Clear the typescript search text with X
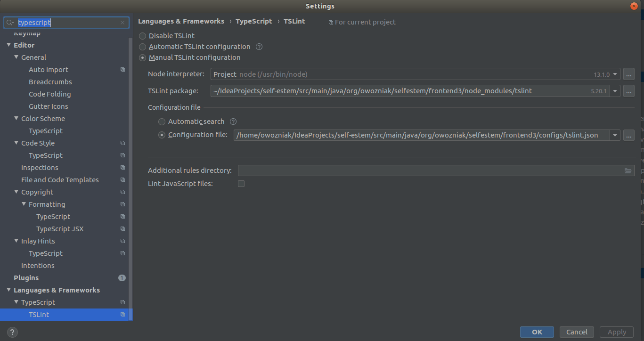 [x=122, y=23]
